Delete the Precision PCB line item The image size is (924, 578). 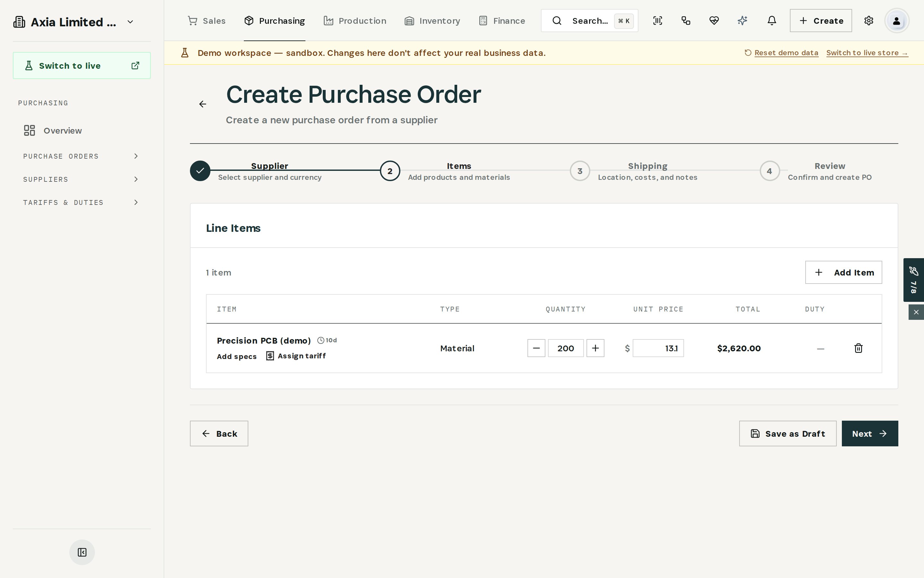point(858,348)
